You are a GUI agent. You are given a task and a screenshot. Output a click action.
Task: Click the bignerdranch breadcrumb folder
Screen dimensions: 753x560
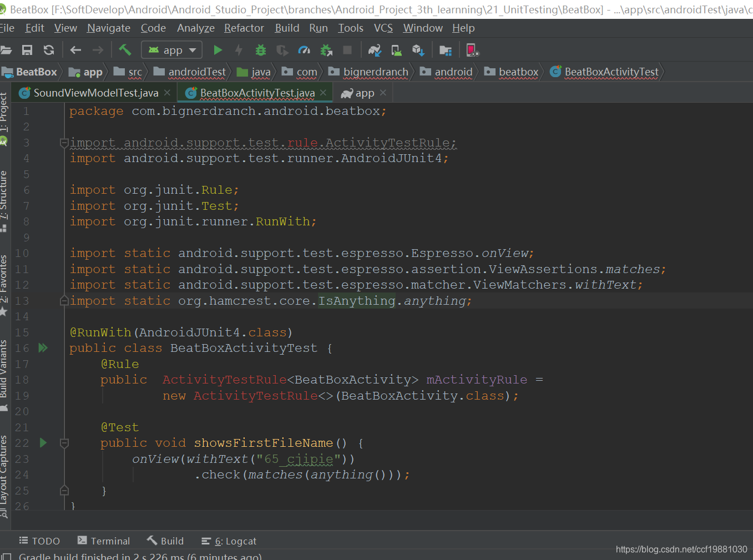pyautogui.click(x=368, y=72)
